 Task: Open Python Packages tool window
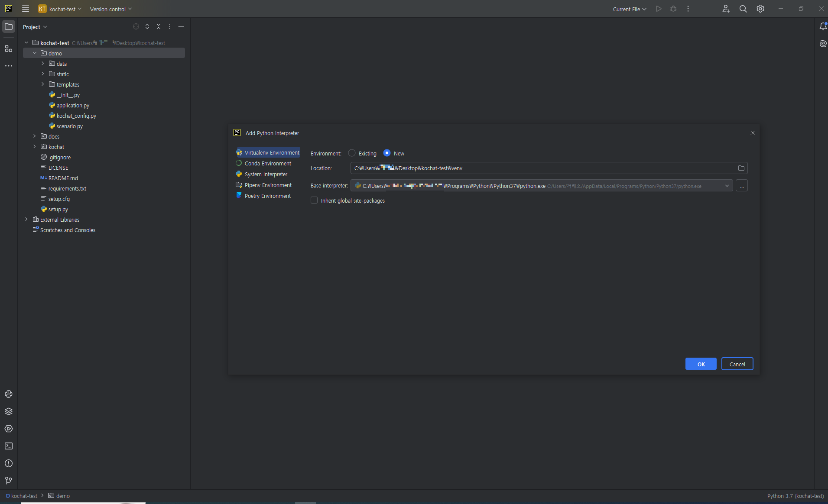[9, 411]
